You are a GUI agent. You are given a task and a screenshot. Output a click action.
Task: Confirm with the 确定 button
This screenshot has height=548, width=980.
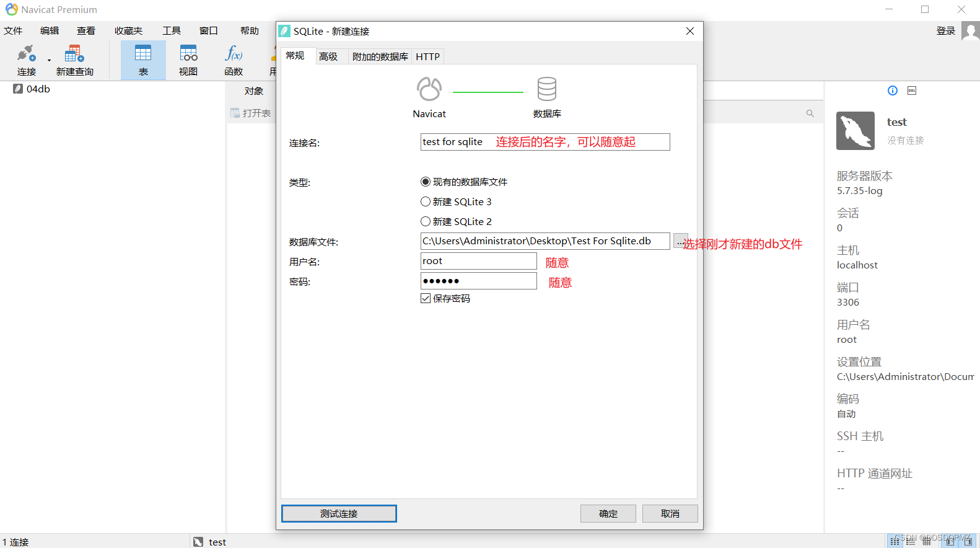(x=608, y=513)
